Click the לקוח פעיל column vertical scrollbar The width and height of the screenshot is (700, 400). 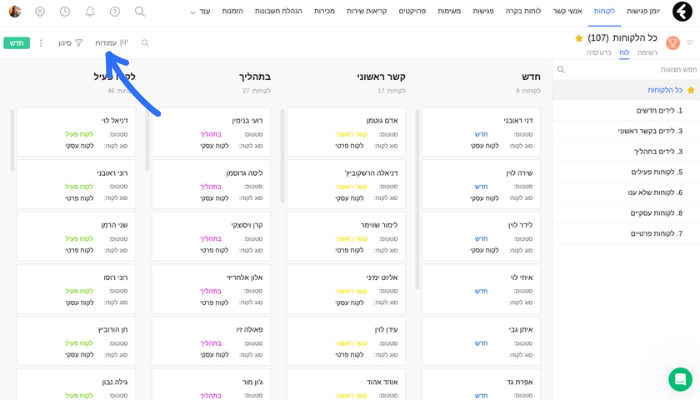click(x=12, y=140)
